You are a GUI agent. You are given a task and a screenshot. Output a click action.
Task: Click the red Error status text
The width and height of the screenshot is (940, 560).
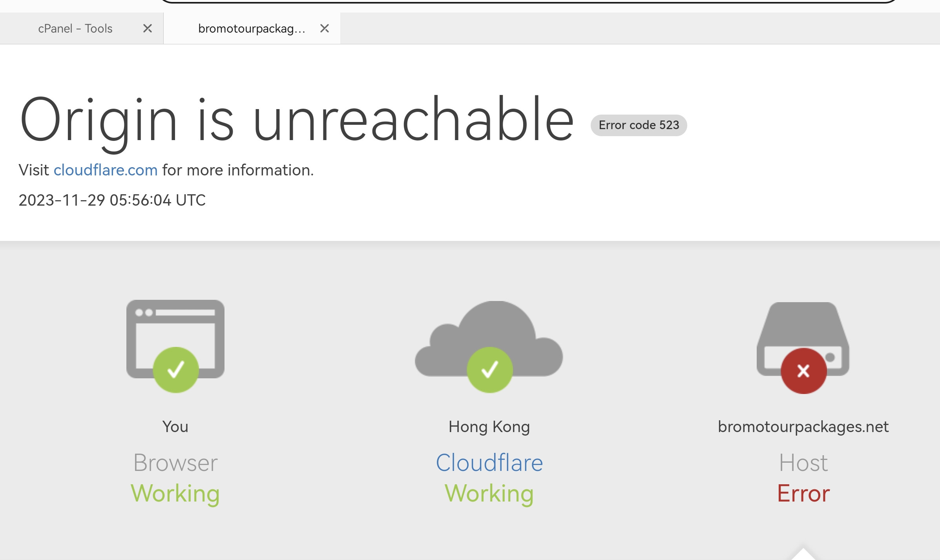click(x=803, y=493)
